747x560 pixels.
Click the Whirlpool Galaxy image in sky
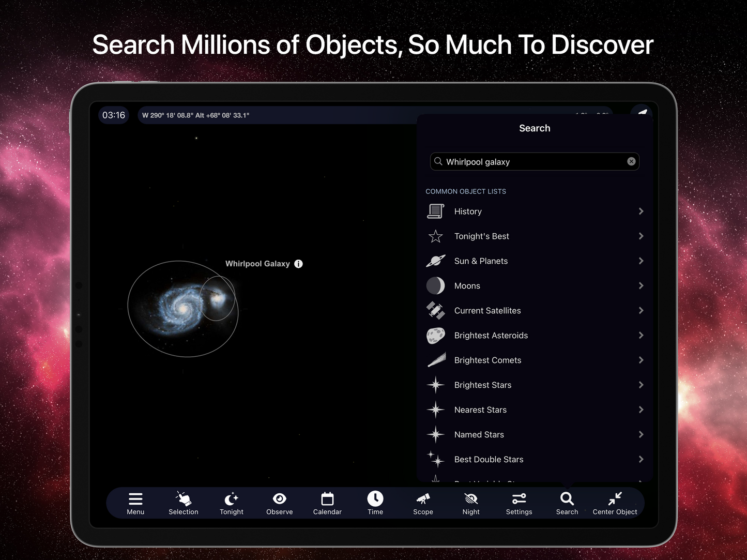click(184, 309)
